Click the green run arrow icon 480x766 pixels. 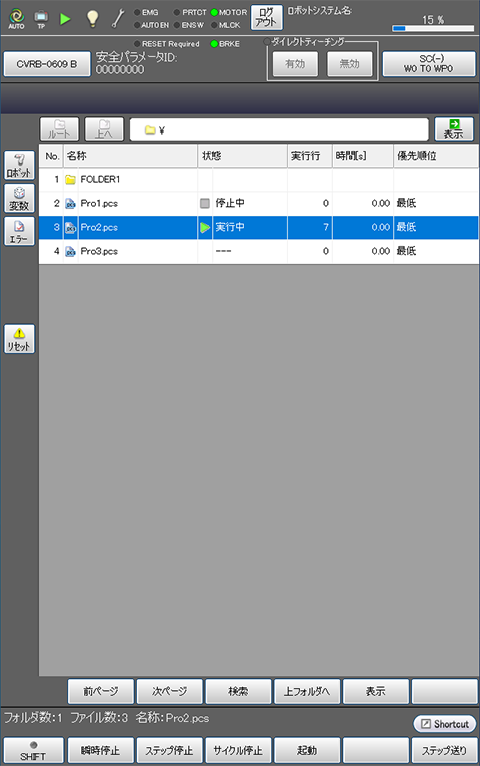[x=65, y=19]
